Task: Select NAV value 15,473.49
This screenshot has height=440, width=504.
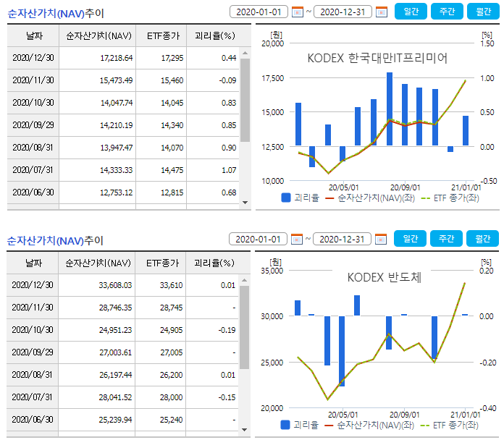Action: tap(117, 80)
